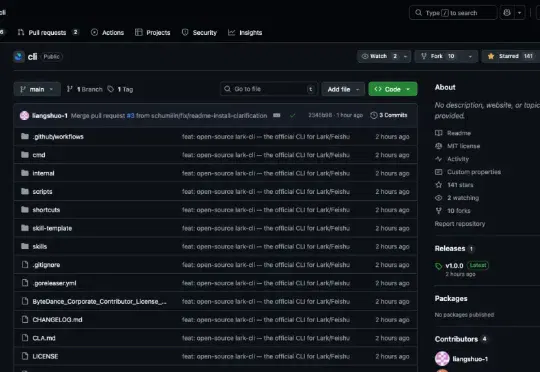Open ByteDance_Corporate_Contributor_License file

pos(100,301)
